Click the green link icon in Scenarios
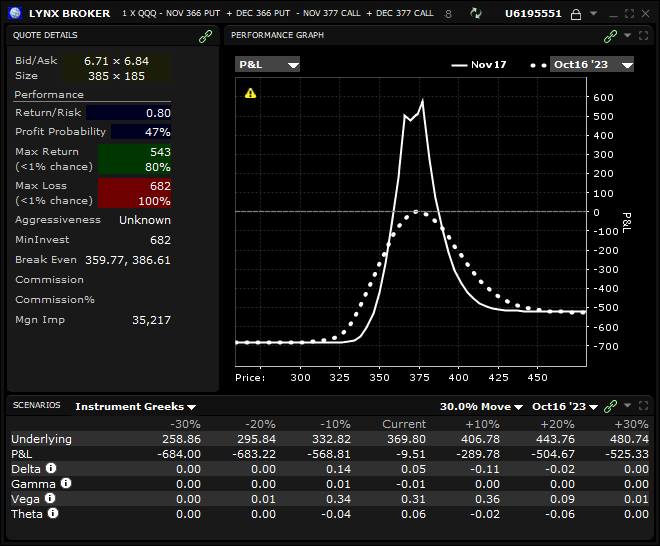 point(610,406)
